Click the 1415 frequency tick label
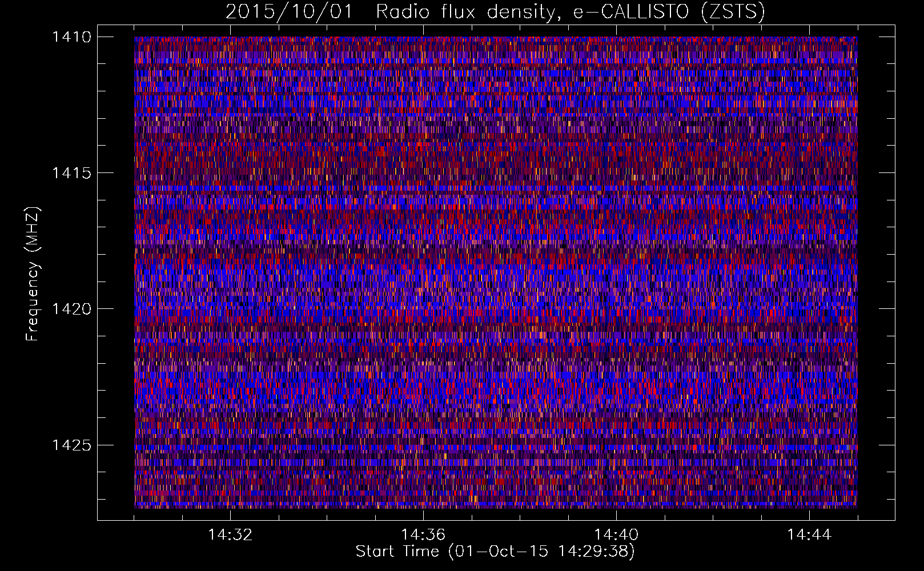The width and height of the screenshot is (924, 571). 71,173
